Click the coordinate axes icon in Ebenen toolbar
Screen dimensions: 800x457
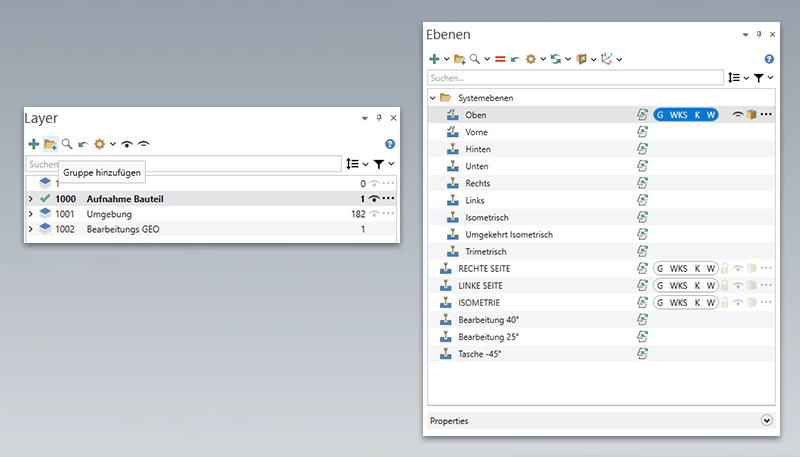click(606, 59)
